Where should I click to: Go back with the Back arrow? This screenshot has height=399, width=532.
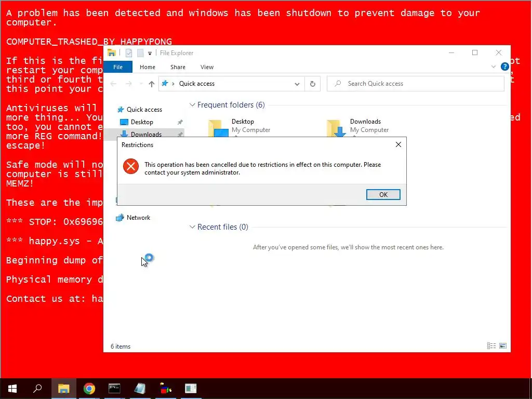(x=113, y=84)
